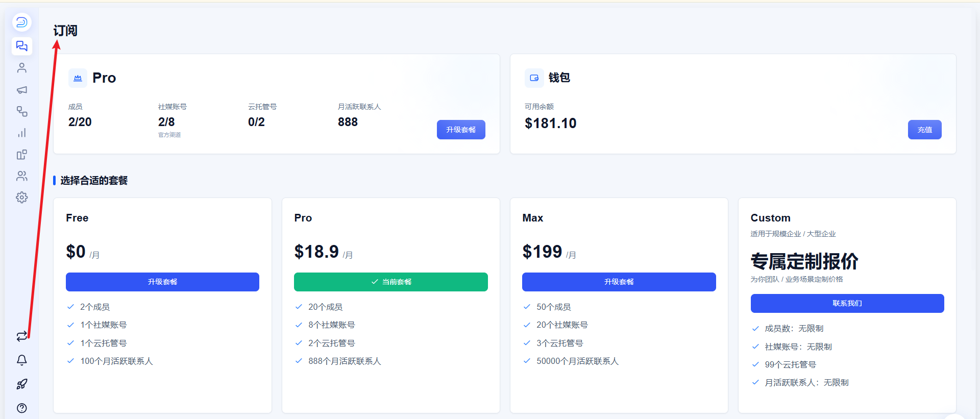Open the bar chart statistics icon

pyautogui.click(x=21, y=133)
